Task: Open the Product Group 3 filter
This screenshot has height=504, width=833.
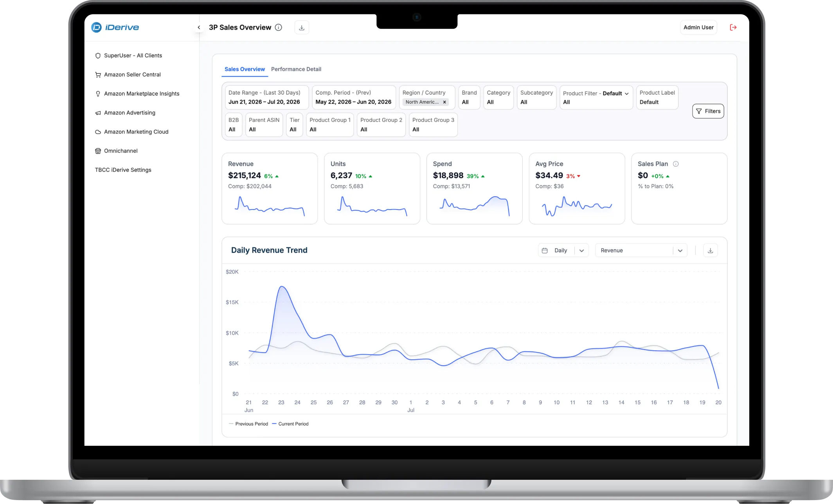Action: [x=433, y=125]
